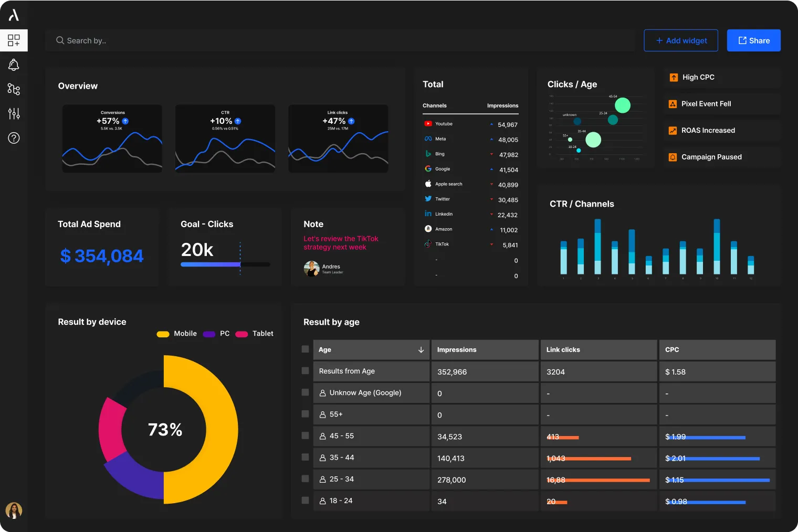Toggle the select-all checkbox in Age header
Viewport: 798px width, 532px height.
[x=305, y=349]
